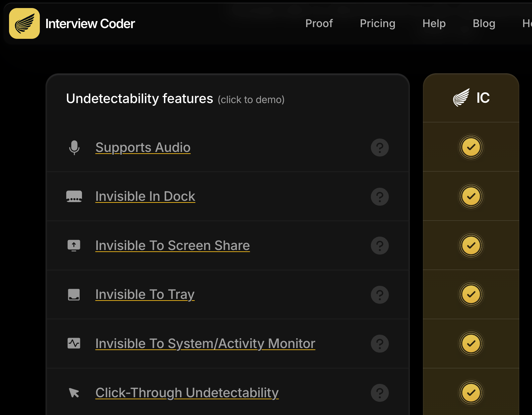Open the question mark for Invisible In Dock

pyautogui.click(x=380, y=196)
